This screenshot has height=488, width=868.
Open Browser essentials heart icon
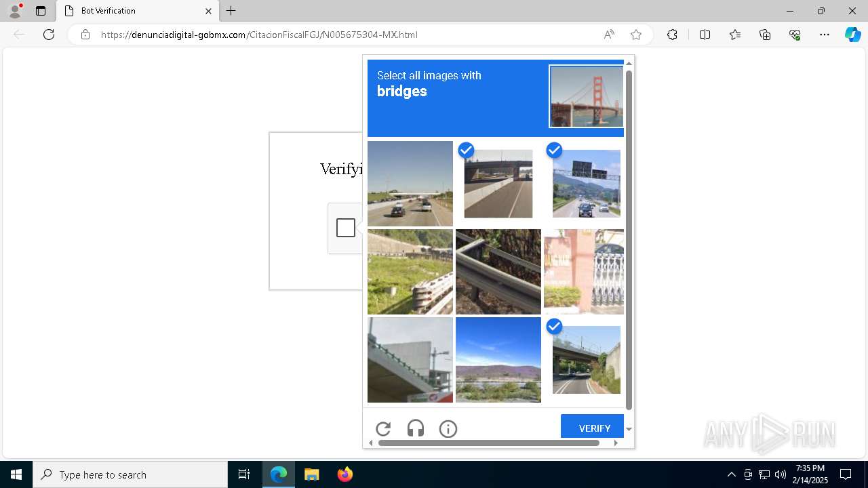click(795, 35)
